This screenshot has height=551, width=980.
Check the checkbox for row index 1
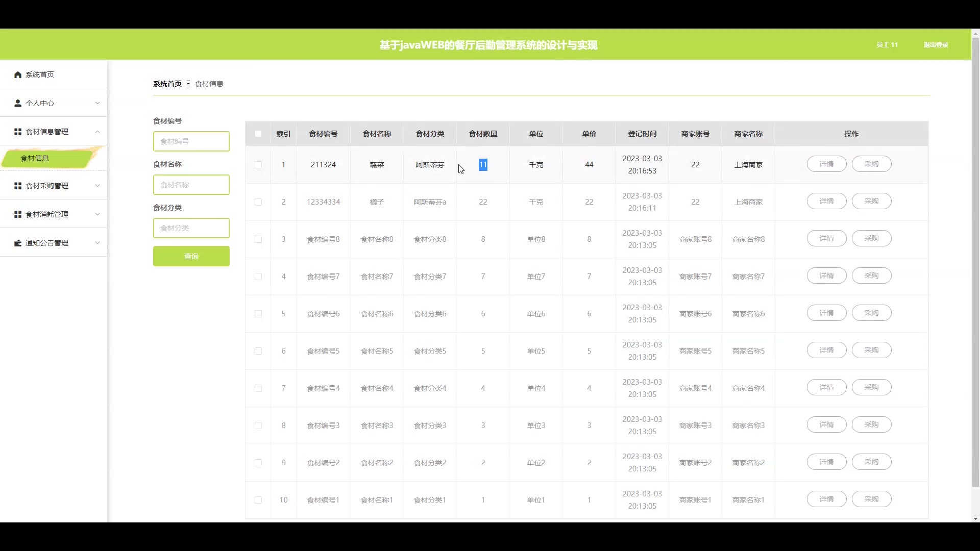(258, 165)
